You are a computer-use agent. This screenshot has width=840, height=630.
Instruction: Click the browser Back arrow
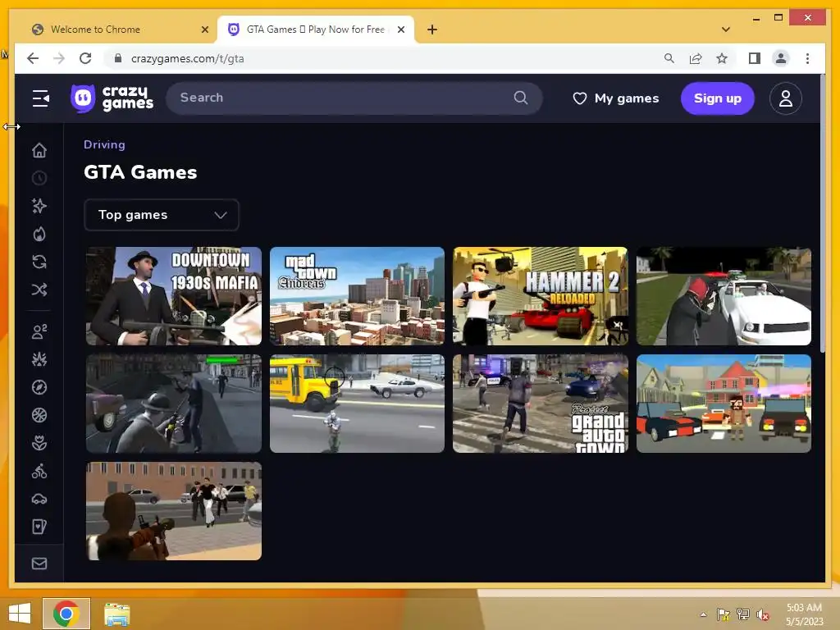click(33, 58)
